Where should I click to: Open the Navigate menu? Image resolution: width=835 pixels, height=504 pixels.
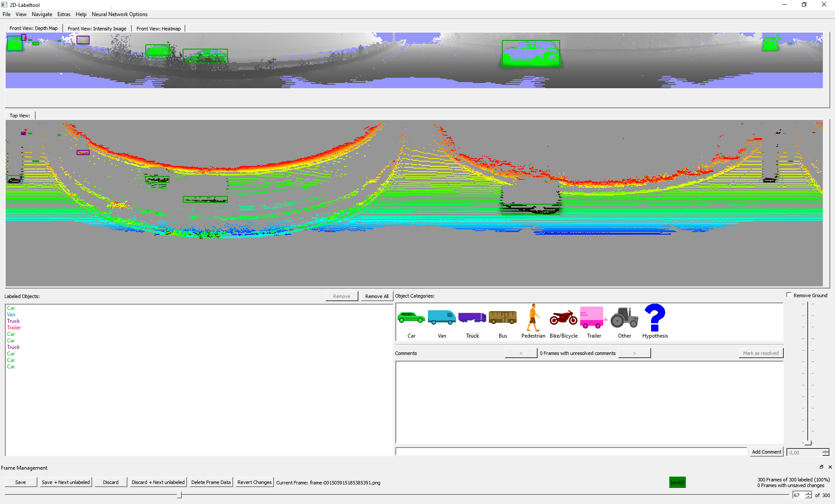coord(42,14)
